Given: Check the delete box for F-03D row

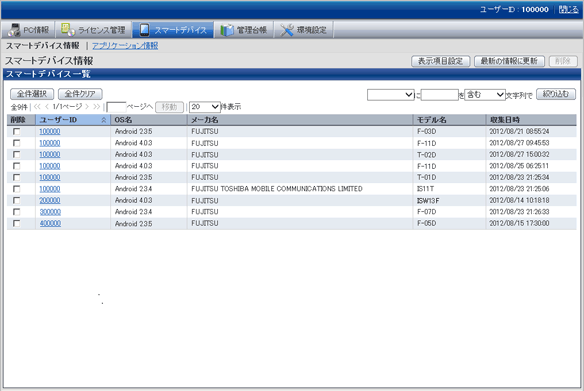Looking at the screenshot, I should pos(16,131).
